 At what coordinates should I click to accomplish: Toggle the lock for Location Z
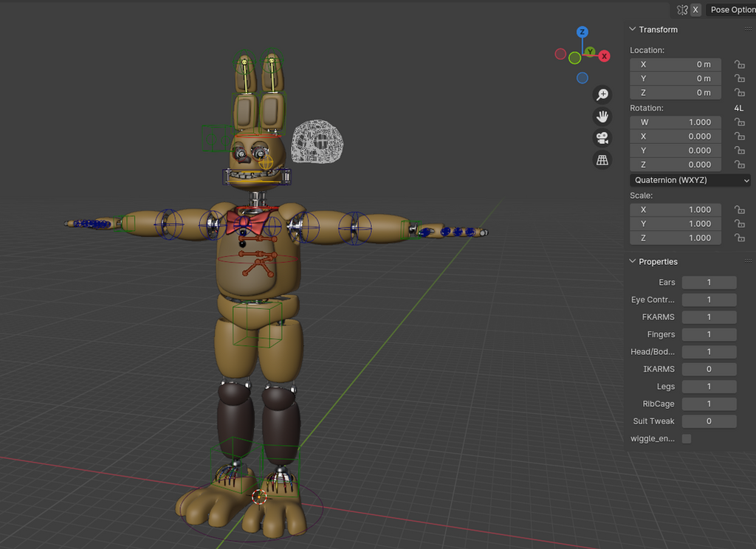[739, 92]
